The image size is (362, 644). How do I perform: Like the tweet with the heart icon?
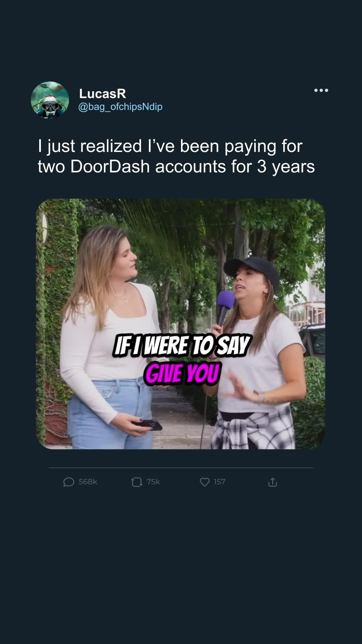pos(205,482)
